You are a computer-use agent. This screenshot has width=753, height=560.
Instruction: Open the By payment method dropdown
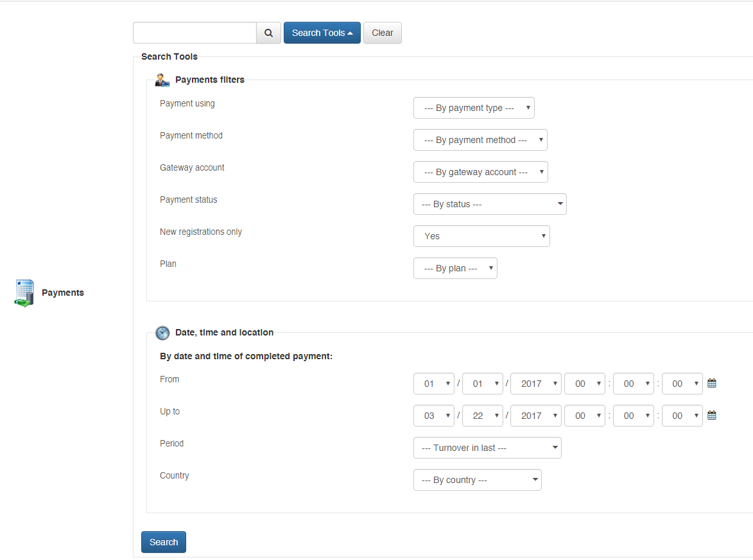(x=480, y=140)
